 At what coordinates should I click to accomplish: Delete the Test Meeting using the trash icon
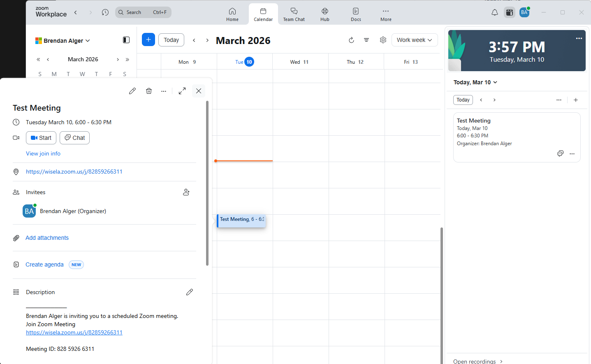tap(149, 90)
